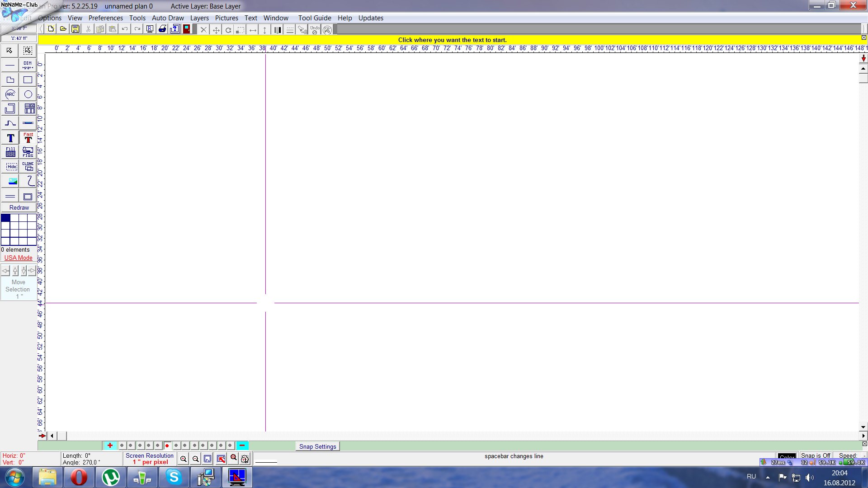Select the Arc drawing tool
This screenshot has height=488, width=868.
10,94
